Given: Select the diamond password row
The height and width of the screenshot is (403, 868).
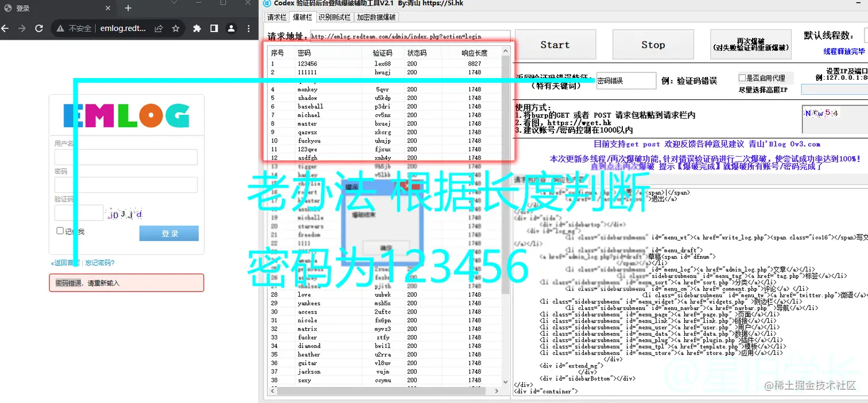Looking at the screenshot, I should point(384,346).
